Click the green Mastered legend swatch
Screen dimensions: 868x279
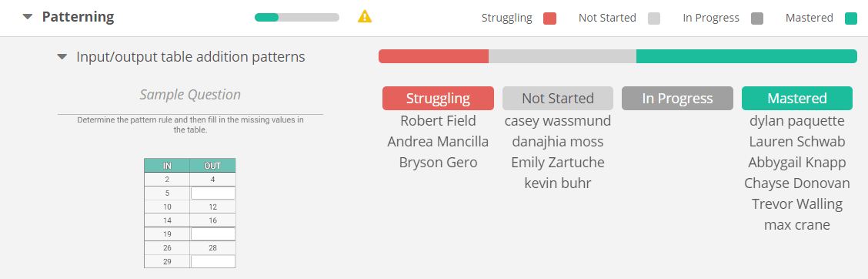pyautogui.click(x=851, y=18)
